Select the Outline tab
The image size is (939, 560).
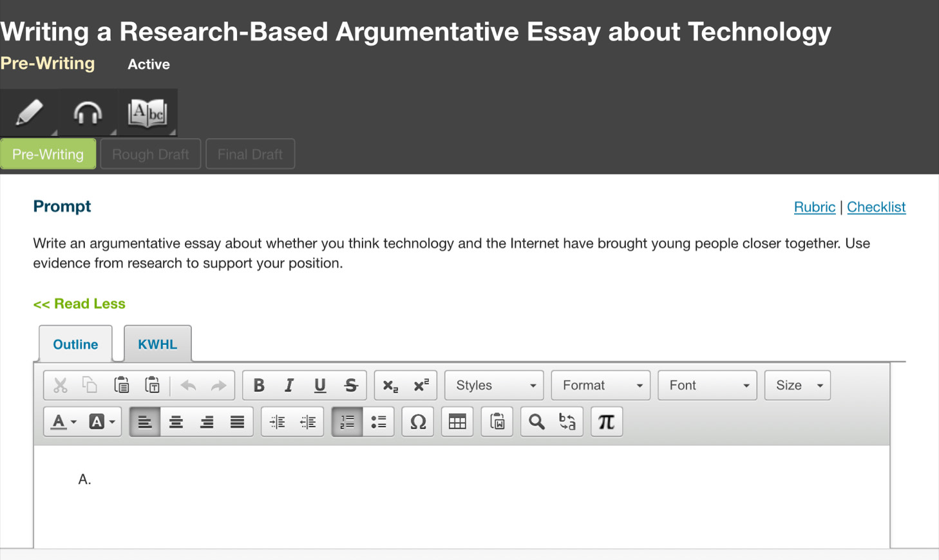75,344
